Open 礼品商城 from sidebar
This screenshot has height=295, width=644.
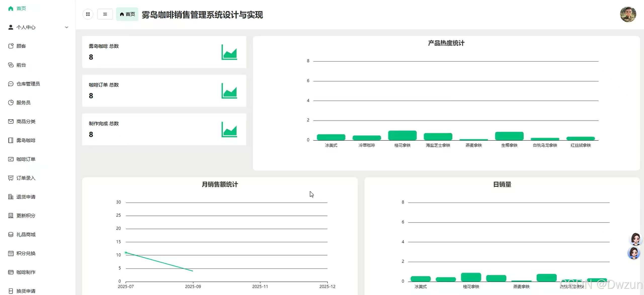point(26,235)
